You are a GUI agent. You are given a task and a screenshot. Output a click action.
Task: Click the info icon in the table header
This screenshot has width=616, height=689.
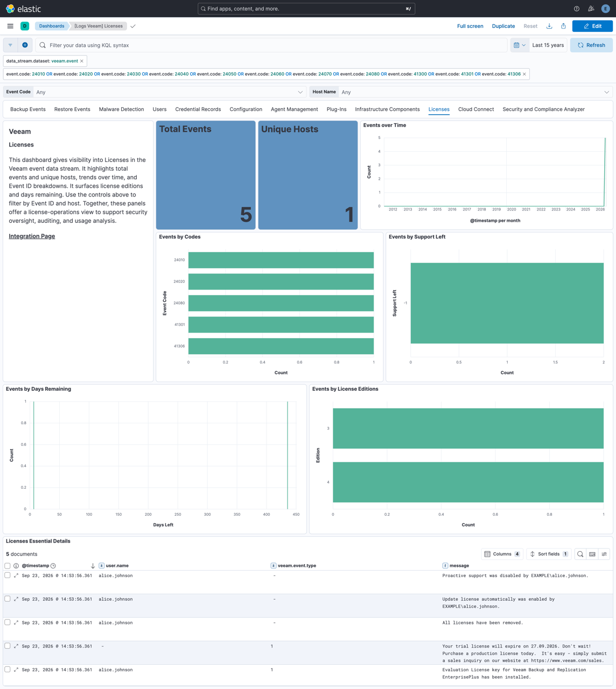[16, 566]
